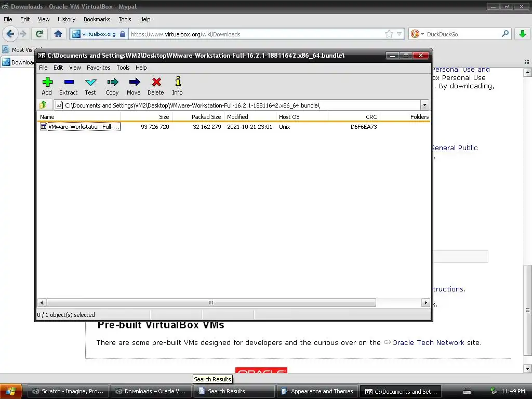Expand the 7-Zip address path dropdown
Viewport: 532px width, 399px height.
pos(424,105)
